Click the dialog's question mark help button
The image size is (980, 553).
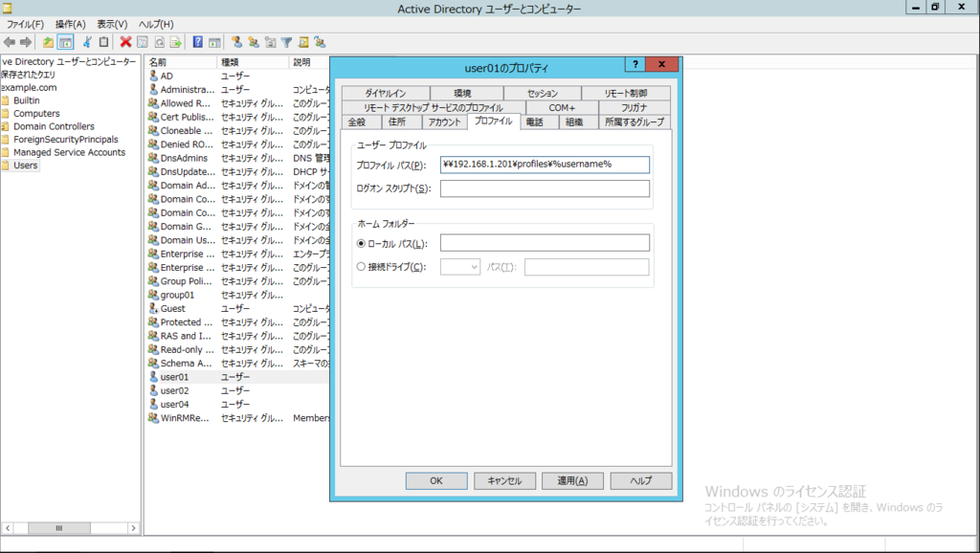635,64
